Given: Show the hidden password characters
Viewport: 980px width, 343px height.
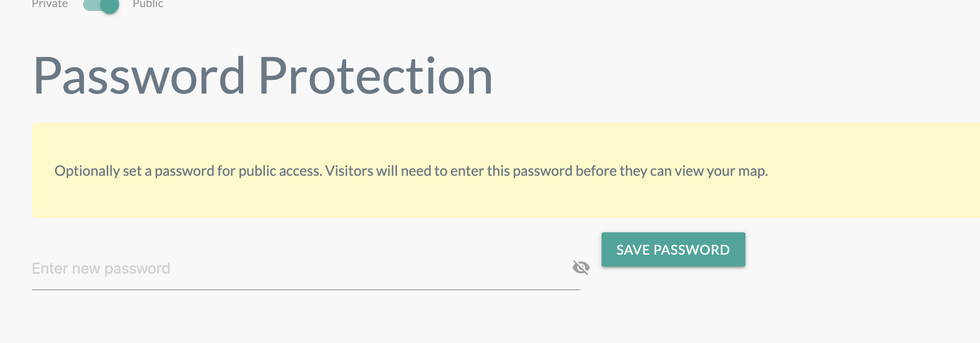Looking at the screenshot, I should pos(581,268).
